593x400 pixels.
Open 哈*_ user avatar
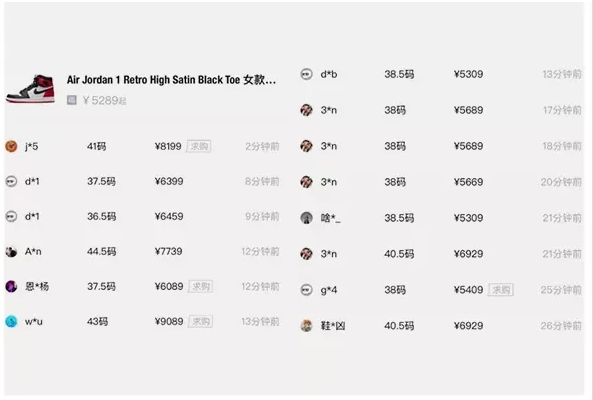[306, 218]
